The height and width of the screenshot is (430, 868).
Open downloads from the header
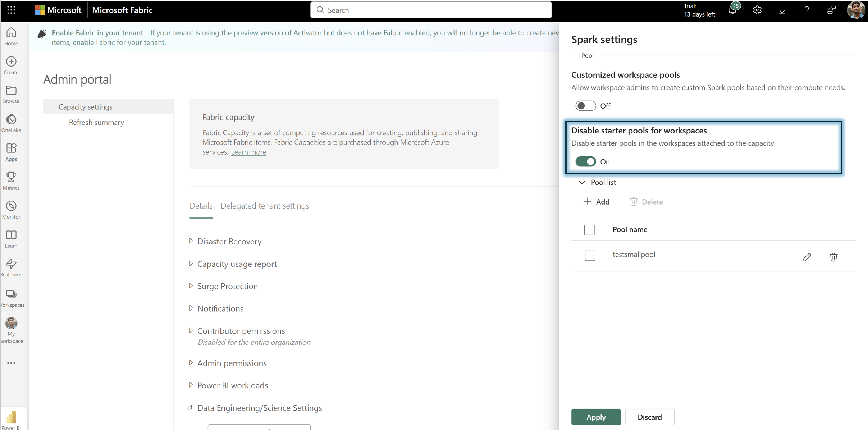(x=782, y=10)
